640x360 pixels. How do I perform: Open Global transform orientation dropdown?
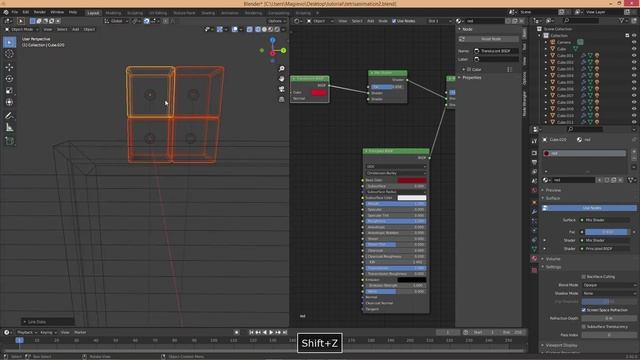(x=117, y=21)
